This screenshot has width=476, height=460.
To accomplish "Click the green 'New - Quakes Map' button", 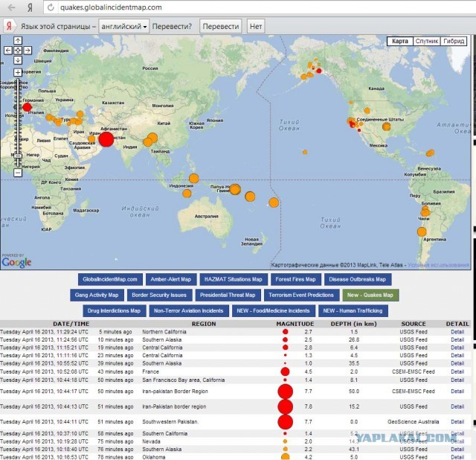I will click(370, 295).
